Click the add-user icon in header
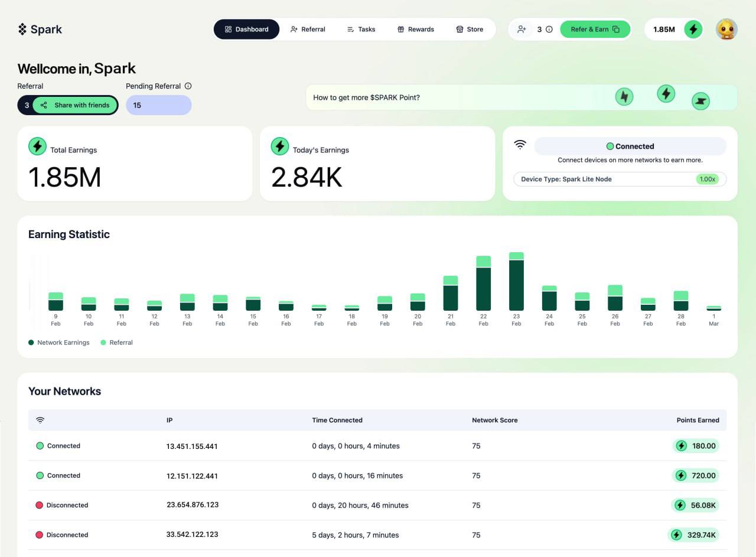Image resolution: width=756 pixels, height=557 pixels. pos(522,29)
